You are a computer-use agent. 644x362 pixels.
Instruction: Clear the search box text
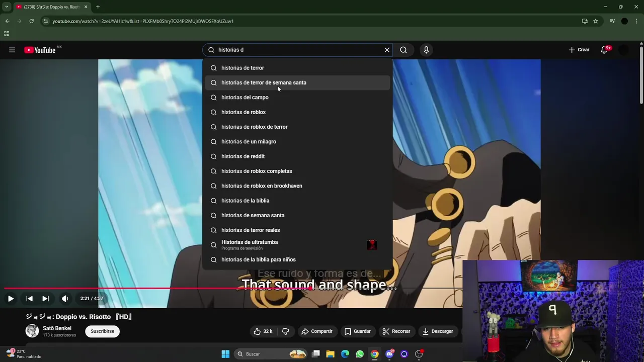(x=387, y=50)
